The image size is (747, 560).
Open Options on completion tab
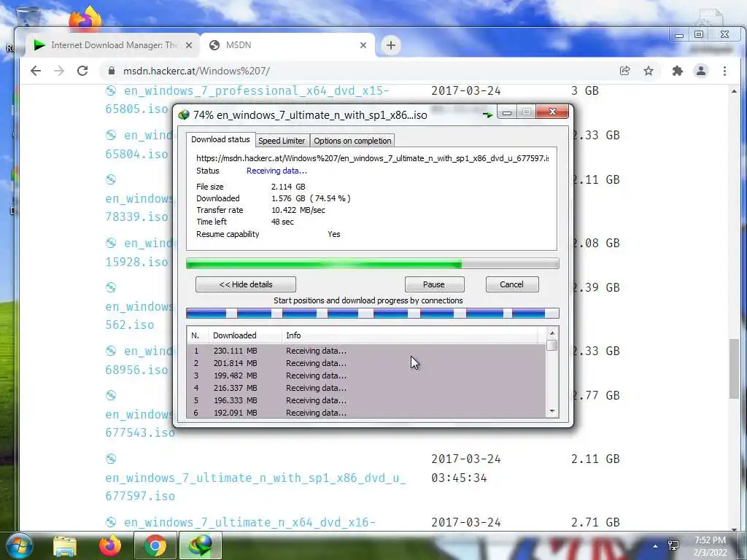(352, 141)
